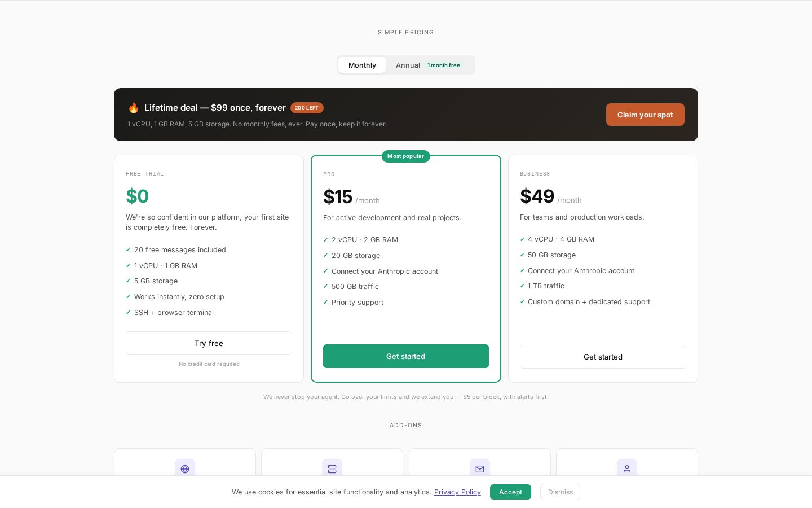Click '1 TB traffic' feature
The height and width of the screenshot is (508, 812).
coord(546,286)
